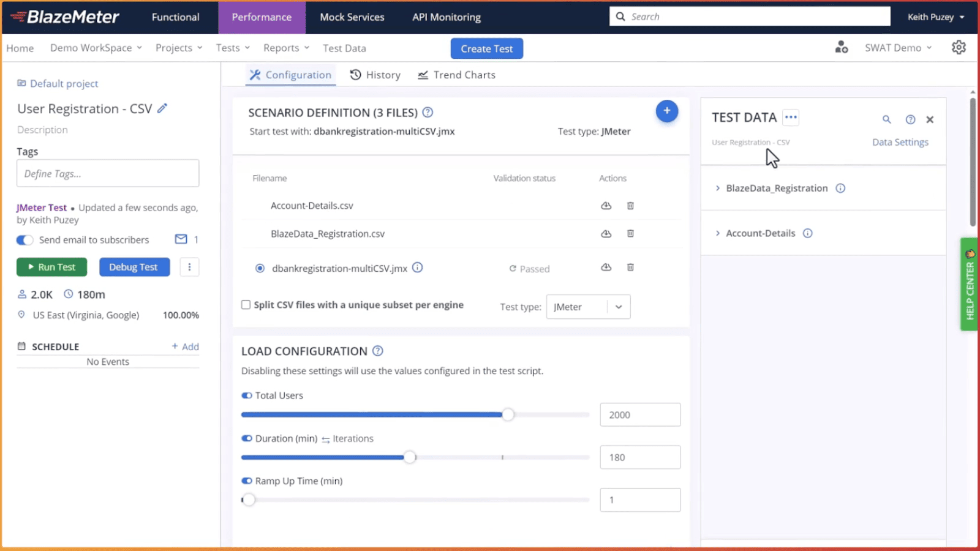Download BlazeData_Registration.csv file
This screenshot has width=980, height=551.
click(x=606, y=233)
